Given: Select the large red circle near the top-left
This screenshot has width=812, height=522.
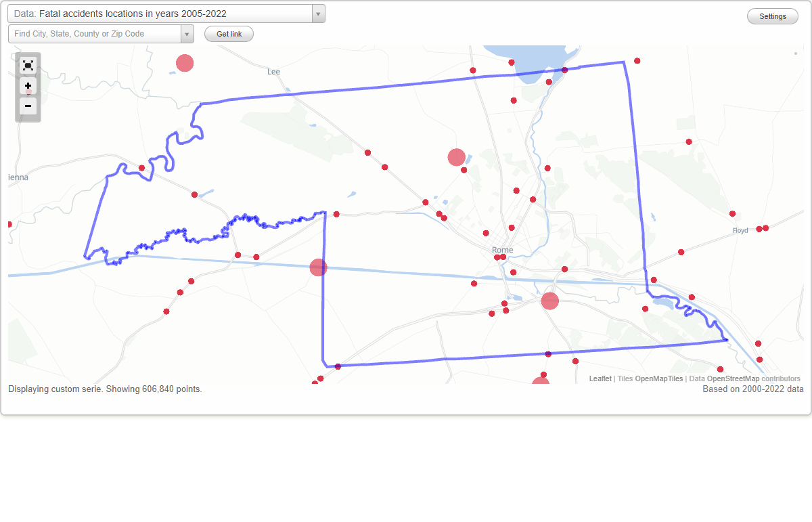Looking at the screenshot, I should point(185,62).
